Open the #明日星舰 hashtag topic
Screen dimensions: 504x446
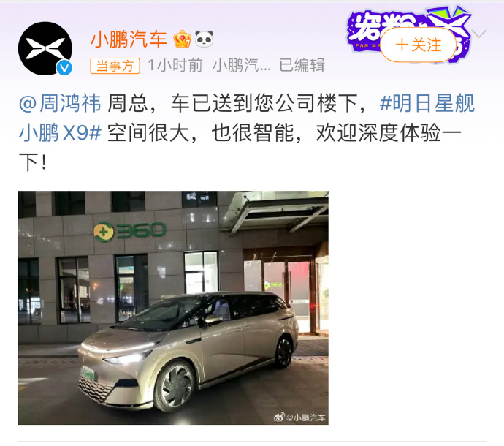pyautogui.click(x=427, y=103)
